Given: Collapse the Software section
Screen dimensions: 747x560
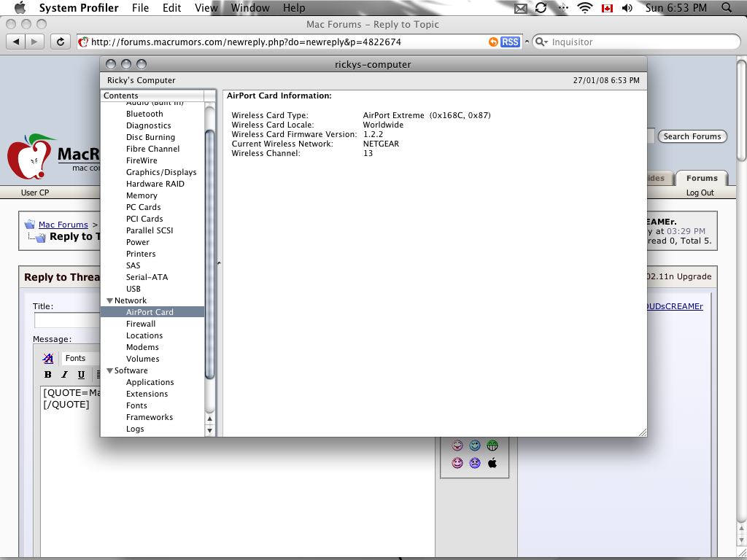Looking at the screenshot, I should (109, 371).
